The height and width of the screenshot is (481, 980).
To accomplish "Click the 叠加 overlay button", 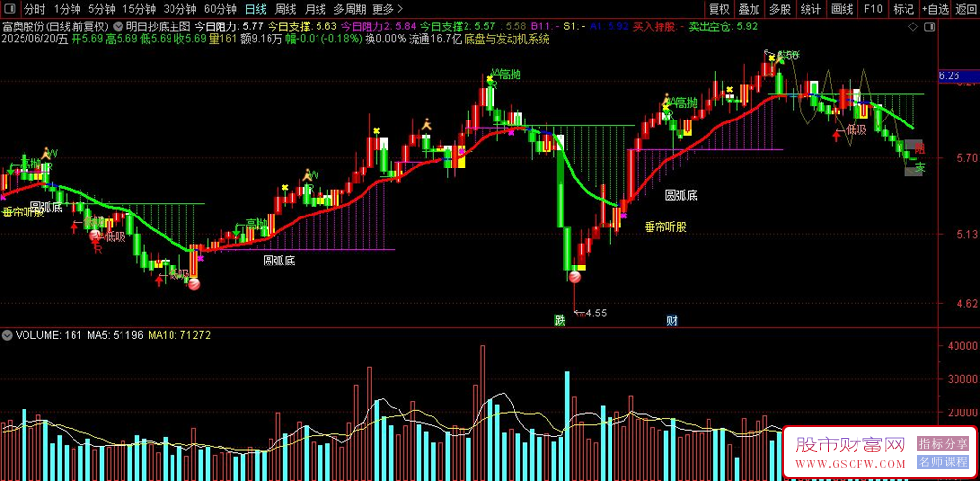I will 750,9.
